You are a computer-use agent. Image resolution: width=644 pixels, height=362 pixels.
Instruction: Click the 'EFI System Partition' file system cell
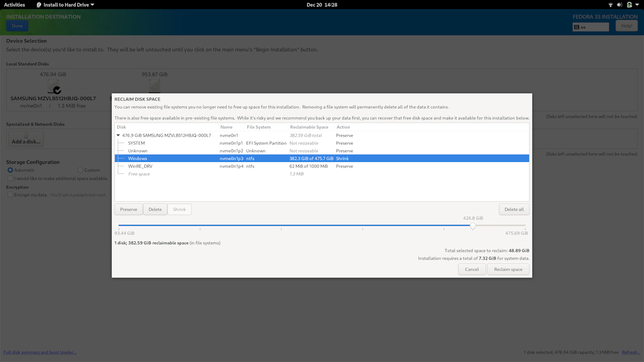click(266, 143)
